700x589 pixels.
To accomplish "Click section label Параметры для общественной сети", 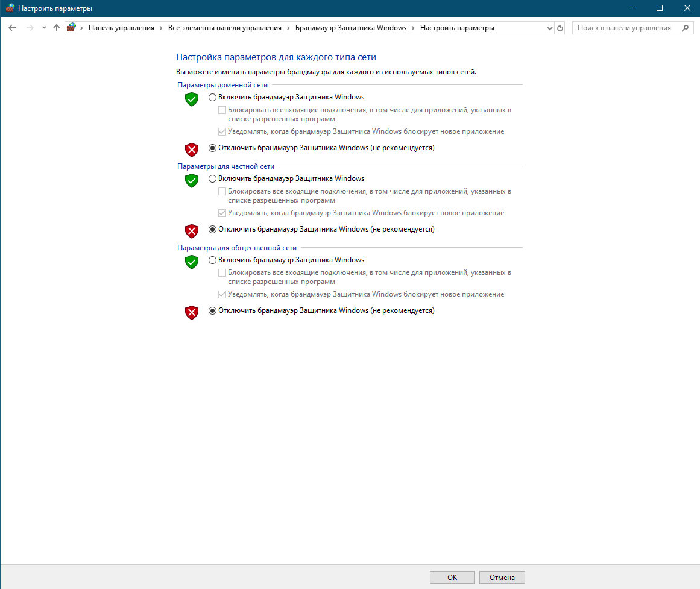I will click(236, 248).
